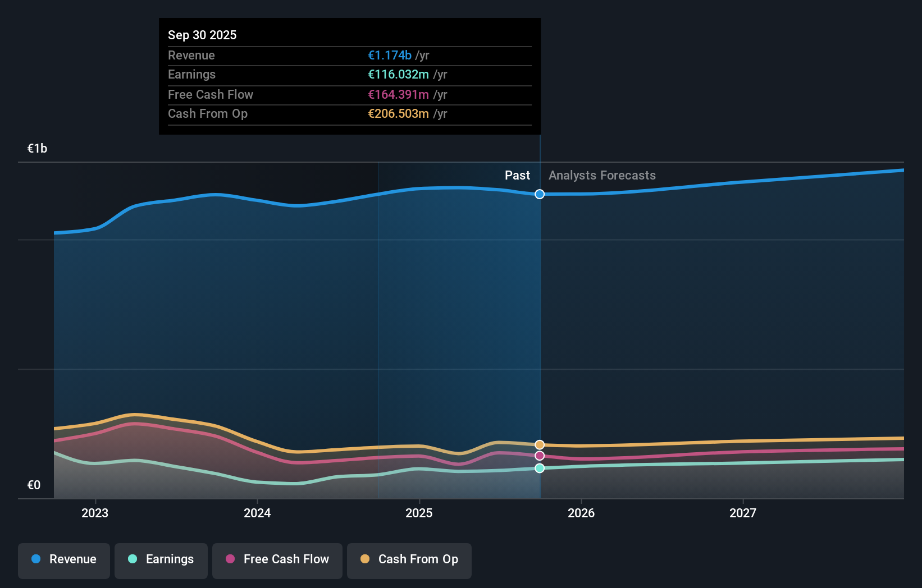Viewport: 922px width, 588px height.
Task: Toggle the Earnings series off
Action: tap(161, 559)
